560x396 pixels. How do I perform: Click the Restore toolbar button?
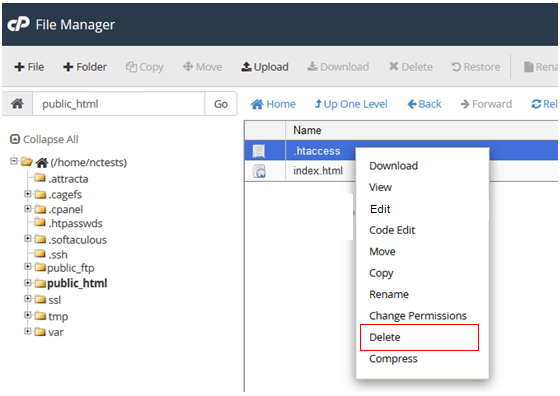click(x=476, y=67)
